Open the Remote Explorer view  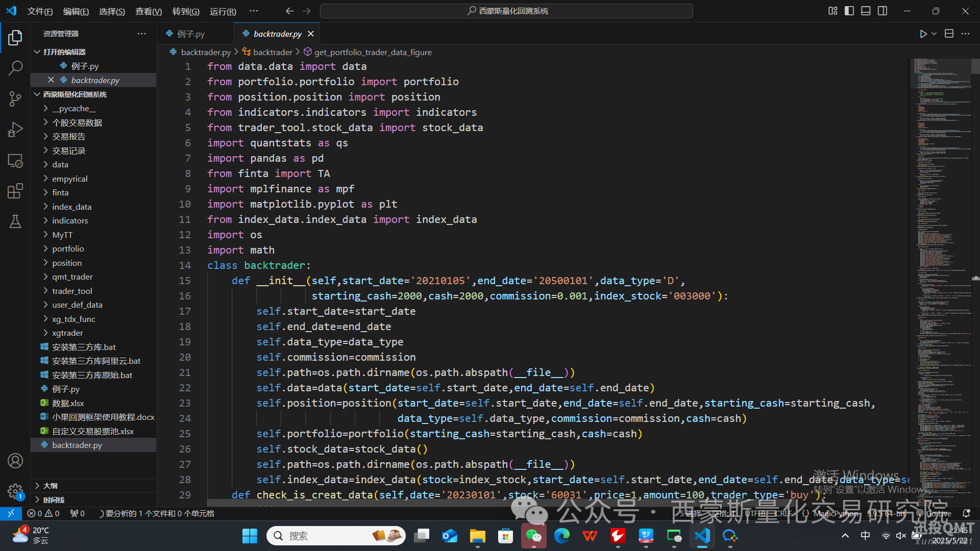point(15,161)
